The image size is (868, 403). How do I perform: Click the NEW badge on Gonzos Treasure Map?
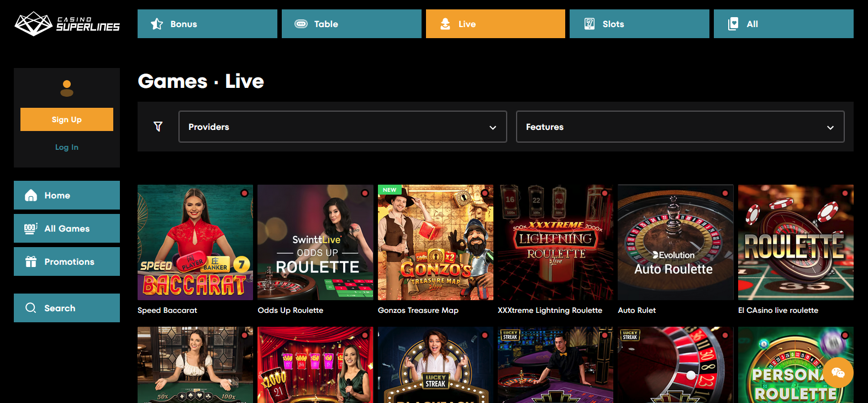390,190
